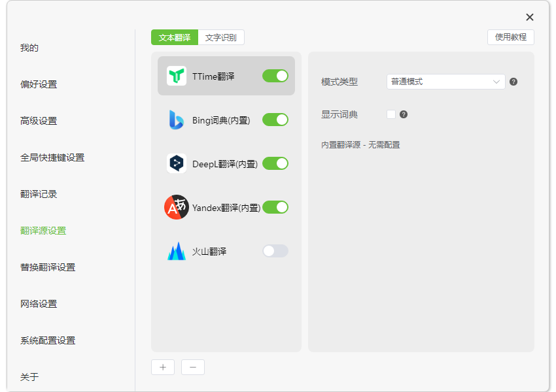Select the 火山翻译 mountain icon

coord(175,251)
